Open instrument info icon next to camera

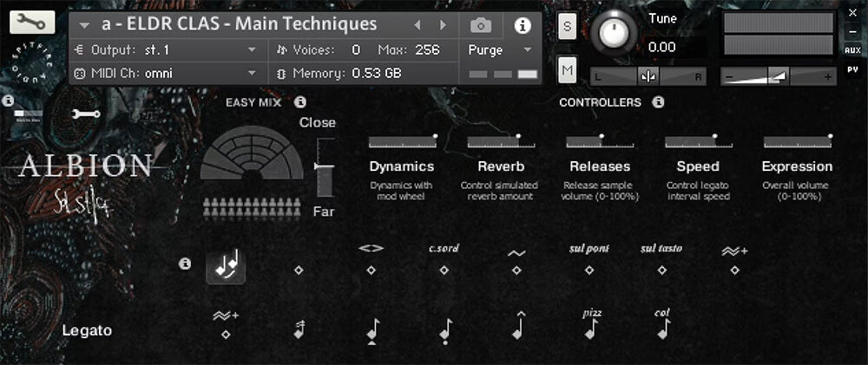pyautogui.click(x=523, y=25)
